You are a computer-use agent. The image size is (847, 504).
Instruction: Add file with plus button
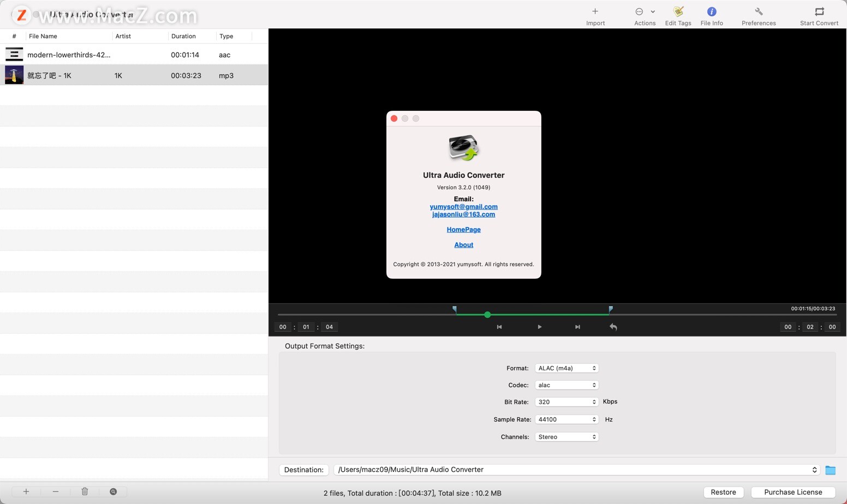[26, 491]
